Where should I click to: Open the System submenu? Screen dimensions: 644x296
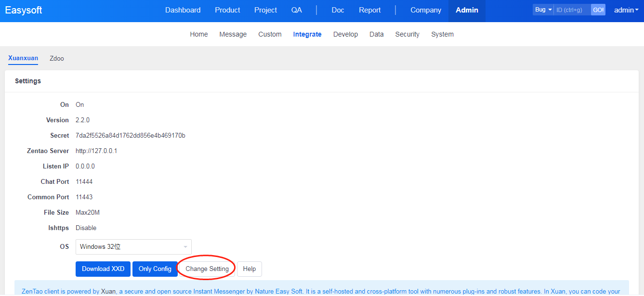(x=443, y=34)
